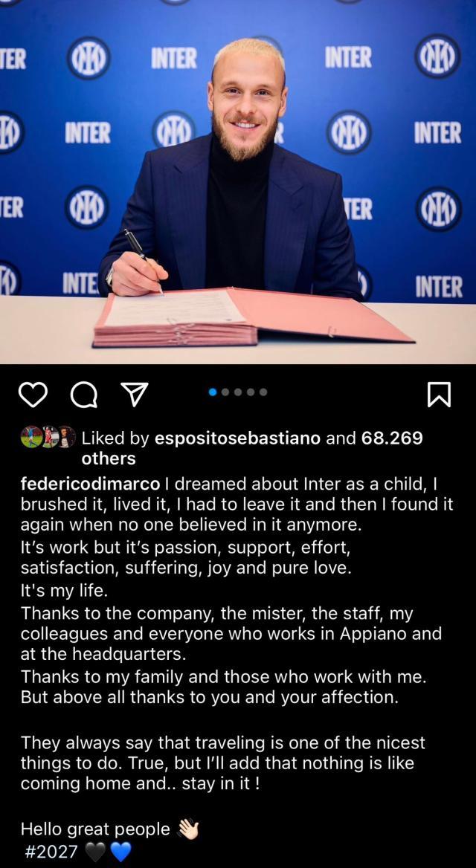Tap the black heart emoji after #2027
The image size is (476, 868).
coord(95,852)
